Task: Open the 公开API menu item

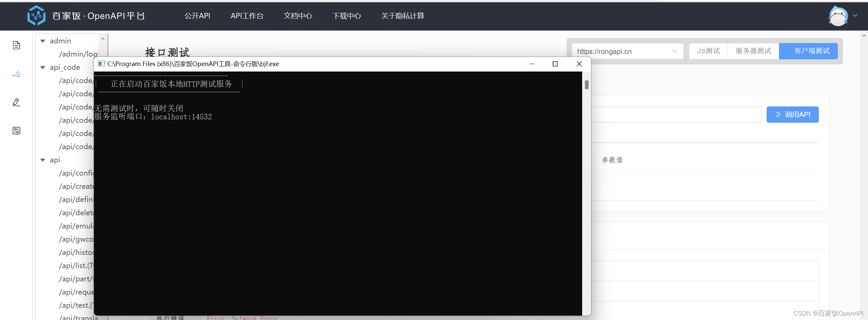Action: tap(197, 16)
